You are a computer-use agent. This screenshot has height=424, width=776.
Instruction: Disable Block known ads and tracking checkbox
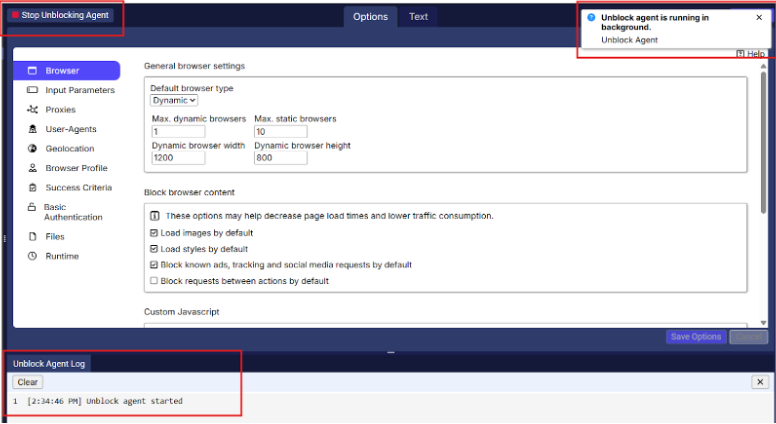click(154, 265)
